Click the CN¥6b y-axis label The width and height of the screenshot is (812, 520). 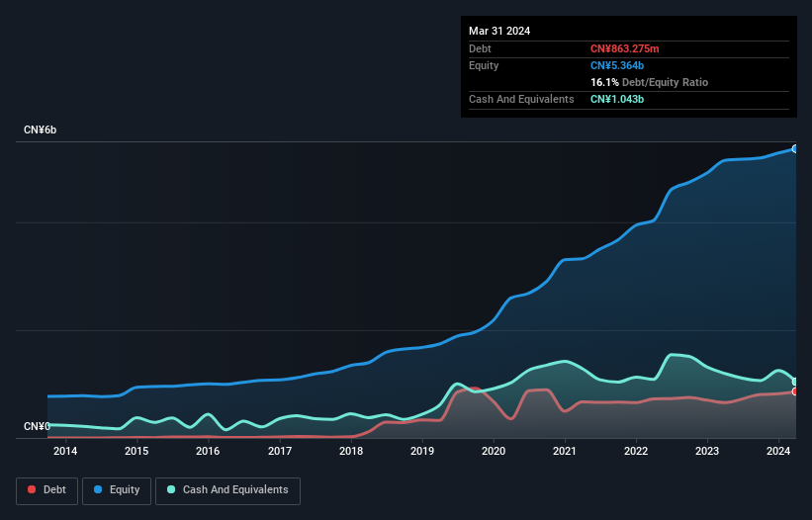tap(40, 130)
